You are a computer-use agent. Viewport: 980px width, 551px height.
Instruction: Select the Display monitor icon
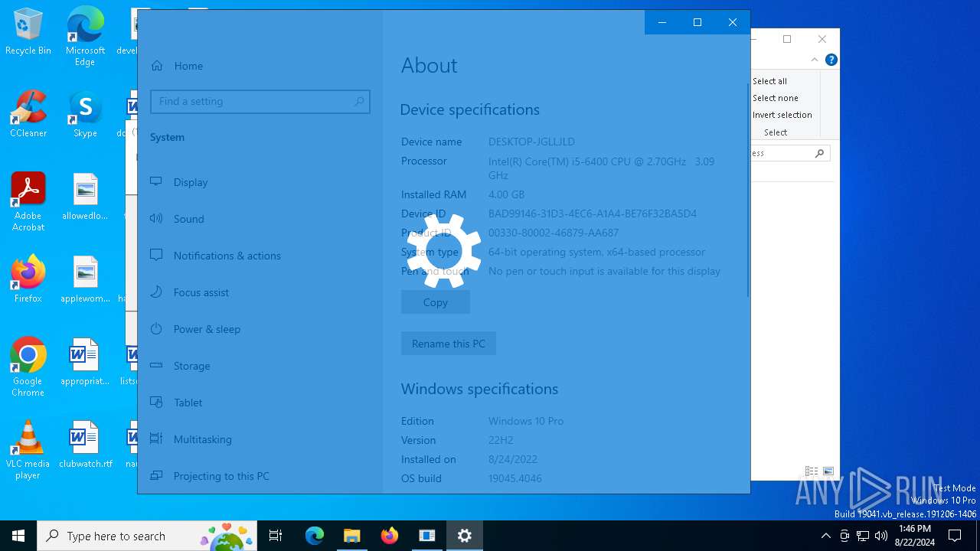[x=156, y=182]
